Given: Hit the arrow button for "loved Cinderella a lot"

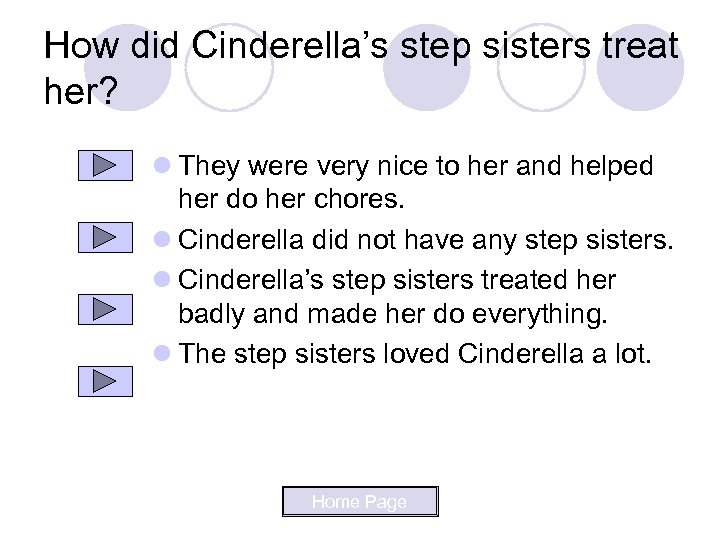Looking at the screenshot, I should point(104,380).
